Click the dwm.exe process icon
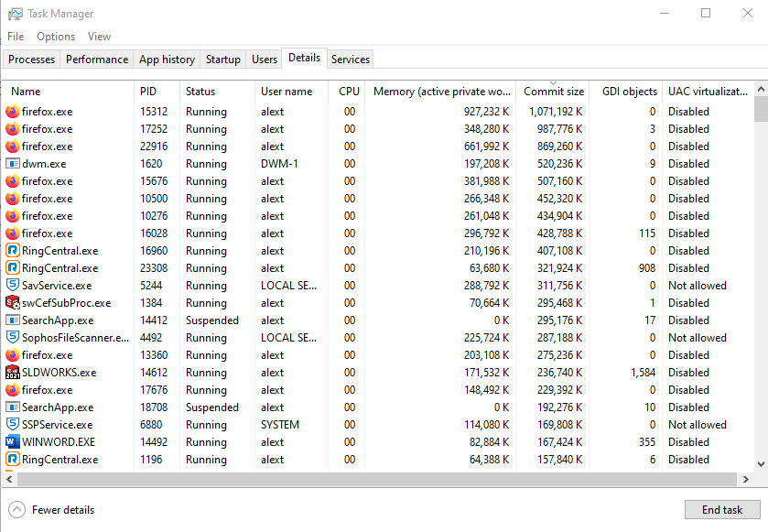Screen dimensions: 768x532 tap(13, 164)
